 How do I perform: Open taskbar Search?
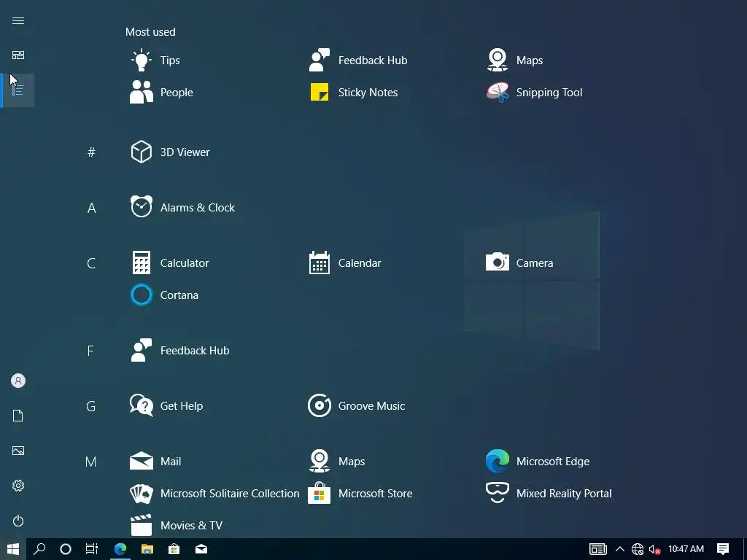pos(39,549)
